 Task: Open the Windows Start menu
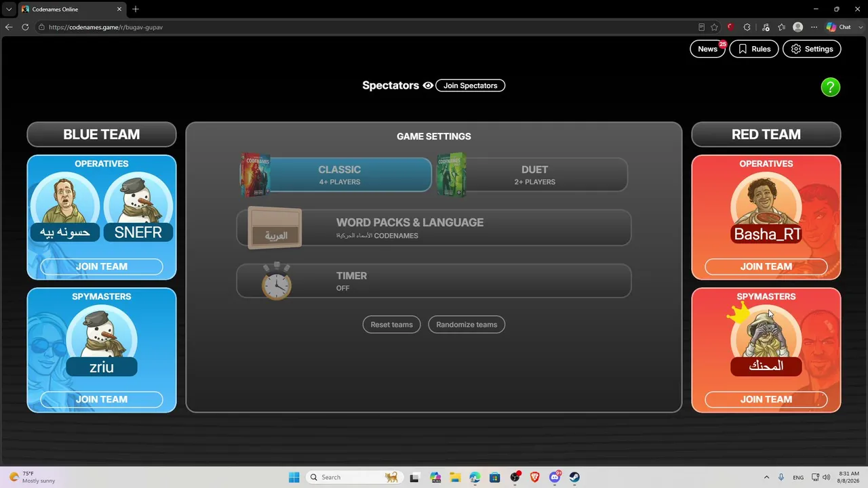(x=294, y=477)
